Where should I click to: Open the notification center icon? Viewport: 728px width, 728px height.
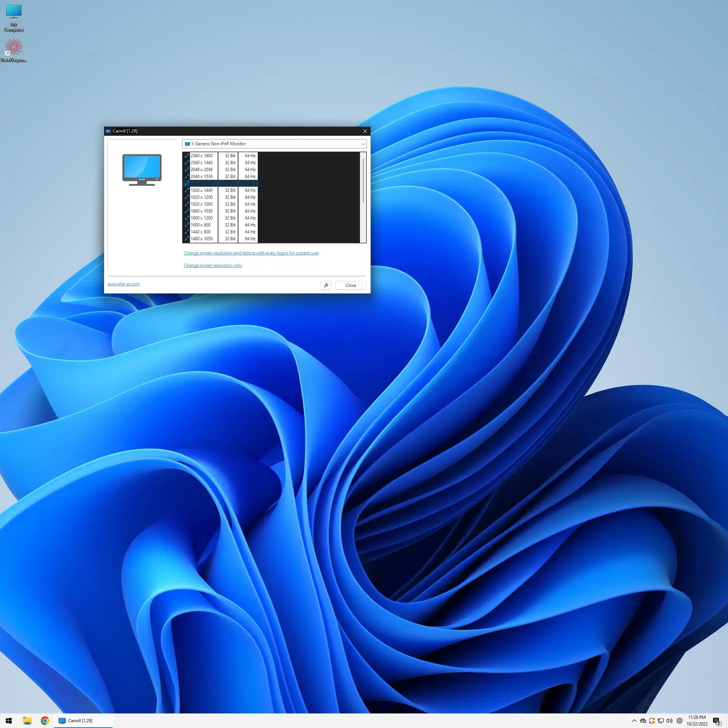pyautogui.click(x=716, y=720)
